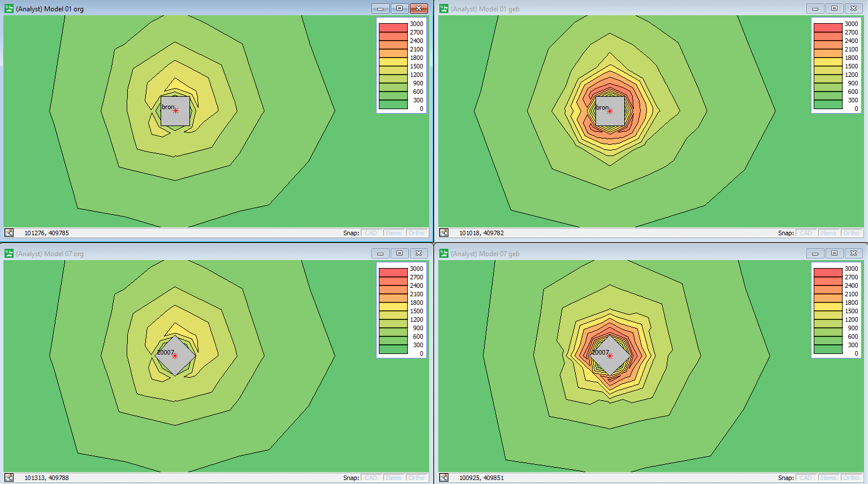Click the Model 01 org window icon
The width and height of the screenshot is (868, 484).
(x=9, y=8)
